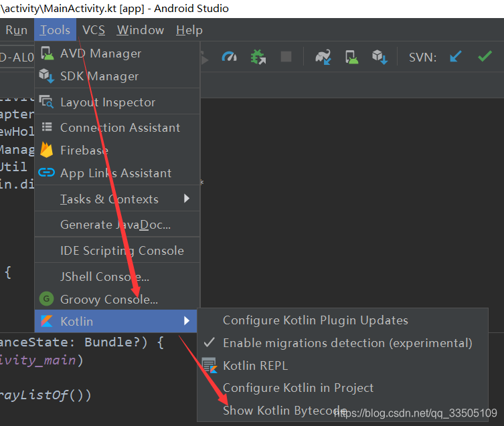Click toolbar SDK Manager cube icon

click(380, 57)
